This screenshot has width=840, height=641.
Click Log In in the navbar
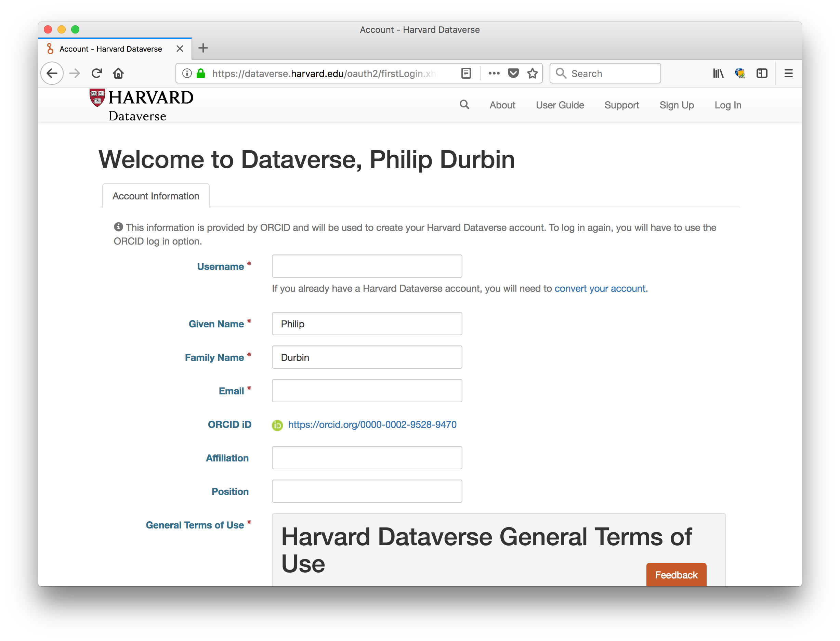coord(728,105)
